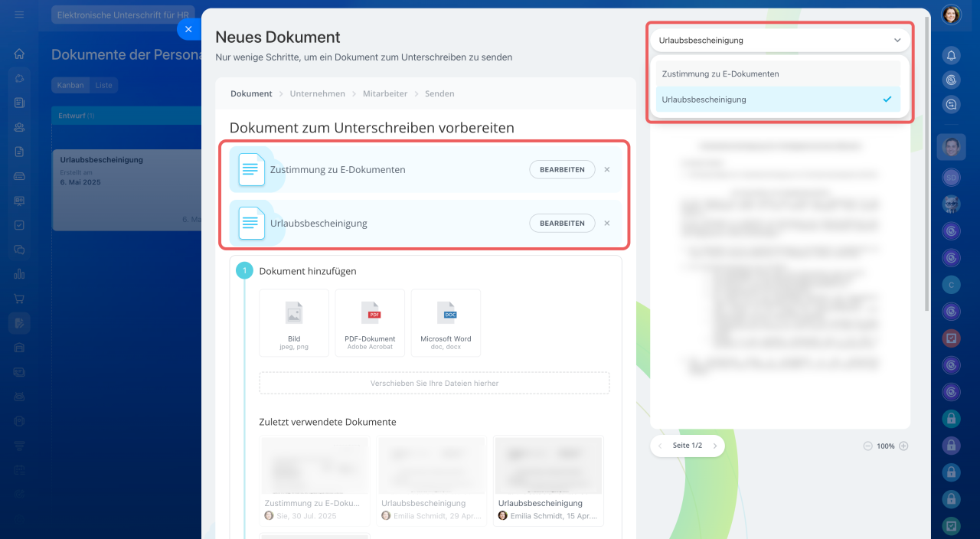
Task: Edit the Zustimmung zu E-Dokumenten document
Action: coord(562,170)
